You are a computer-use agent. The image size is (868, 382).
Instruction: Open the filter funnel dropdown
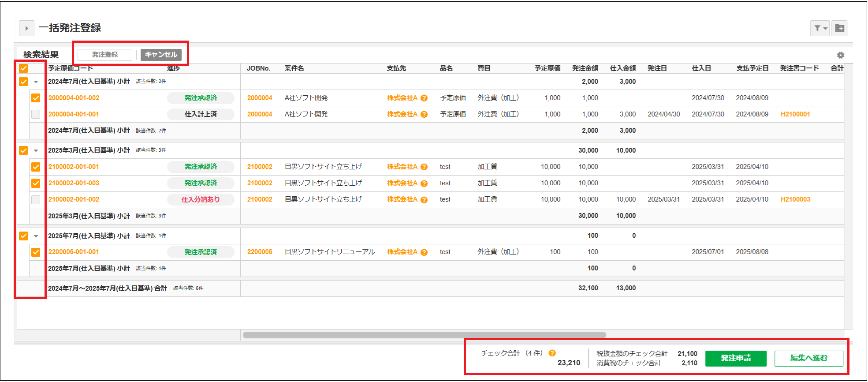click(x=820, y=28)
